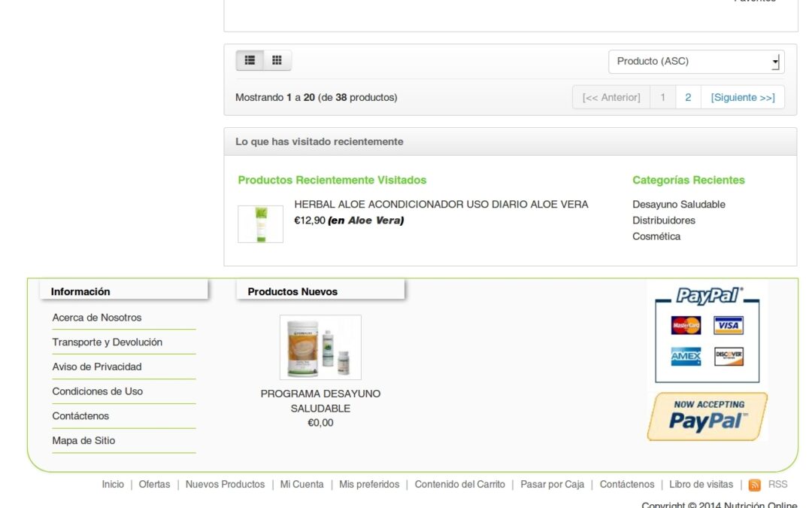Click the 'Lo que has visitado recientemente' header

coord(319,141)
